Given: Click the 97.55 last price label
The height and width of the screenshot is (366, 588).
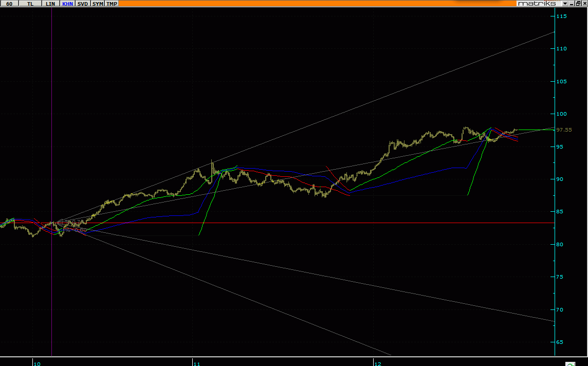Looking at the screenshot, I should tap(564, 130).
